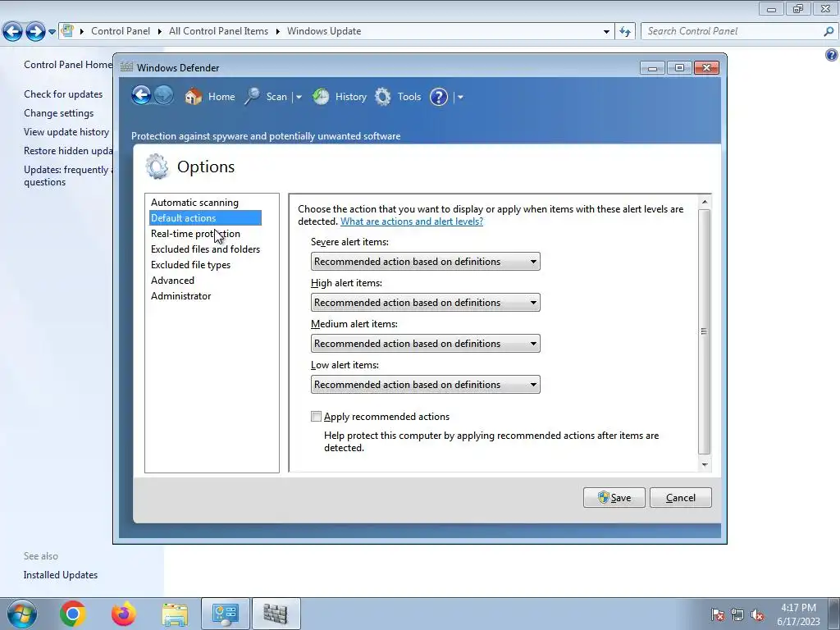The height and width of the screenshot is (630, 840).
Task: Open Tools gear icon
Action: [382, 97]
